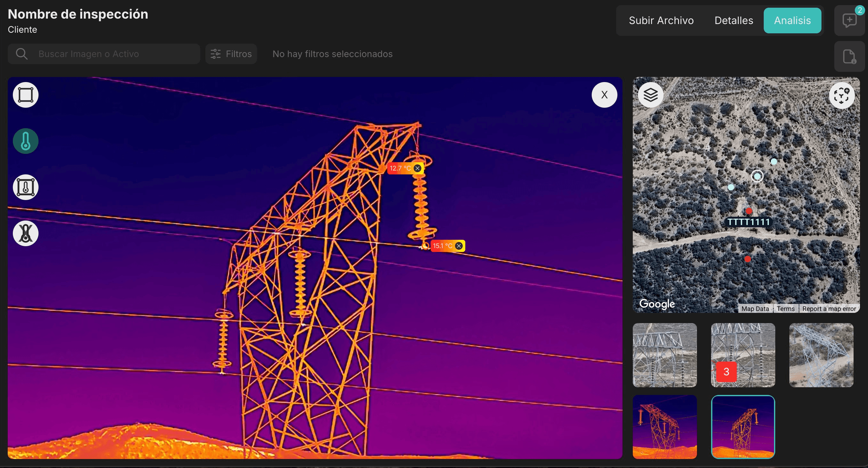This screenshot has height=468, width=868.
Task: Remove the 12.7 °C temperature marker
Action: [x=417, y=168]
